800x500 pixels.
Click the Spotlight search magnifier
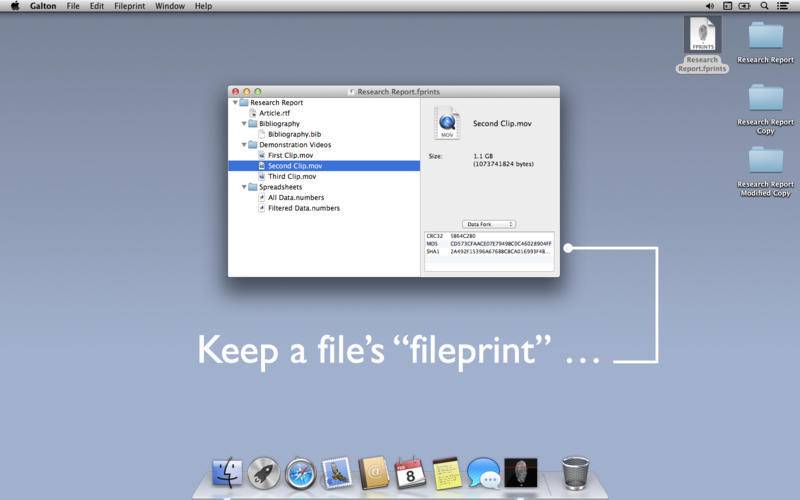[x=765, y=6]
